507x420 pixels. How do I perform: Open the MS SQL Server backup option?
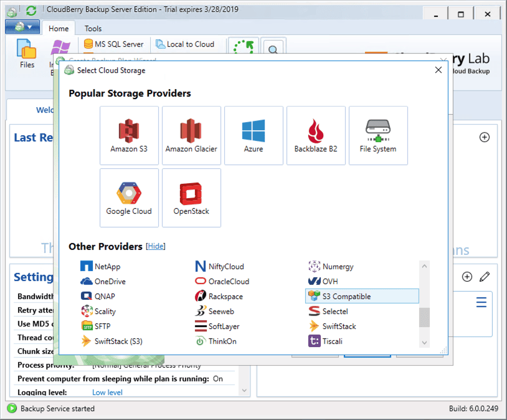coord(115,44)
